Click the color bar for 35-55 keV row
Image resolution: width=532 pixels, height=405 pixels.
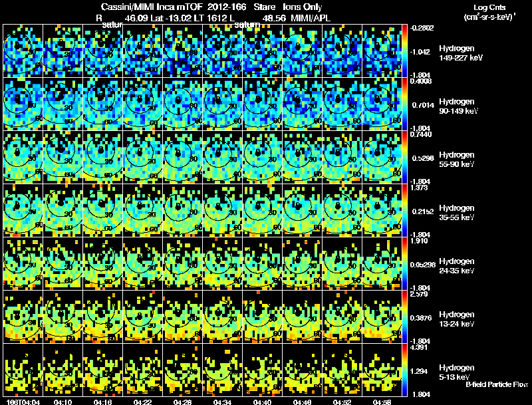[404, 210]
